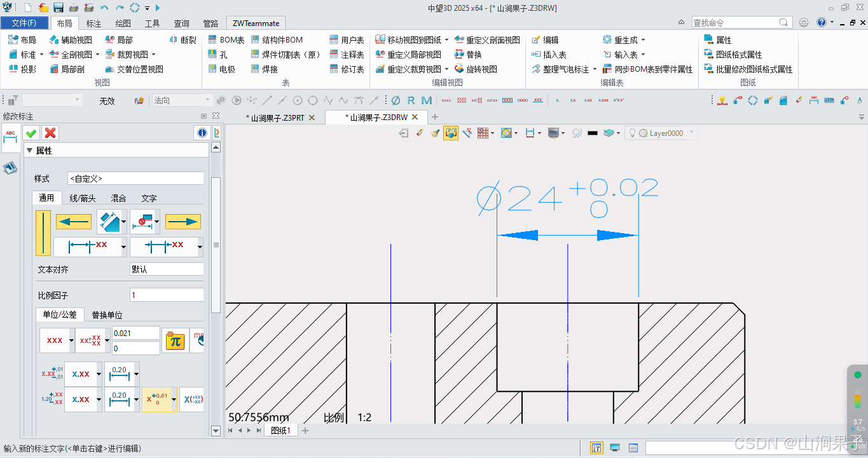Select the 修改标注 ABC dimension panel icon
The image size is (868, 458).
pos(10,137)
